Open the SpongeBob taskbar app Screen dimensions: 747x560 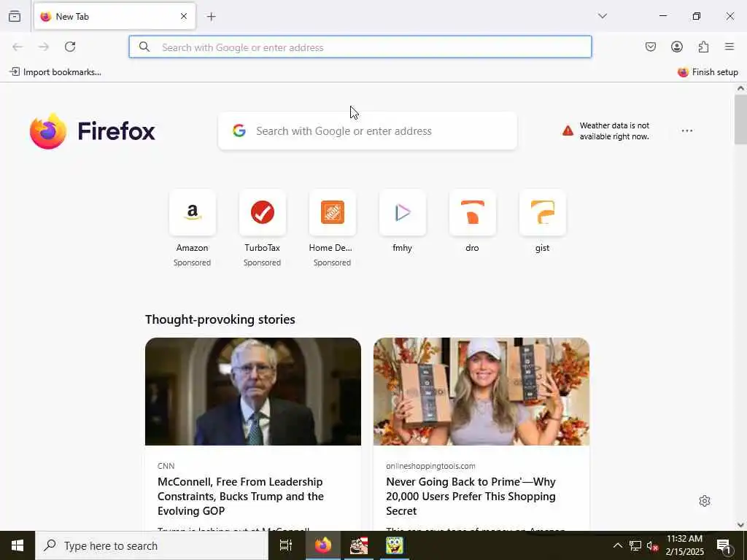(x=395, y=545)
